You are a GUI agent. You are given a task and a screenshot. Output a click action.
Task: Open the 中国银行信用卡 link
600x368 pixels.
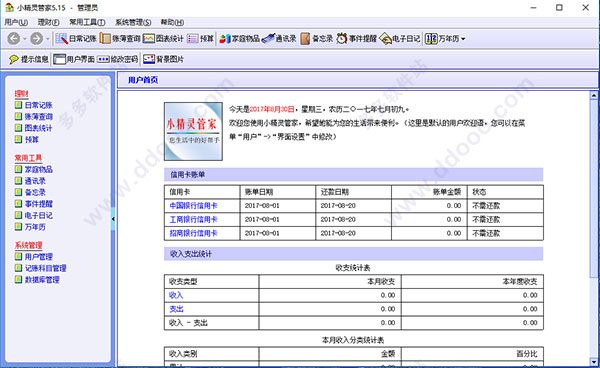click(x=193, y=205)
